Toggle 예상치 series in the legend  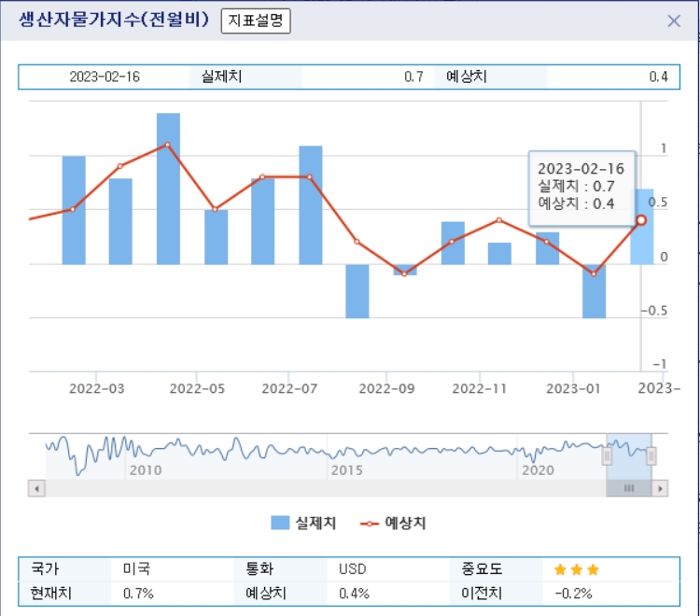click(x=393, y=523)
